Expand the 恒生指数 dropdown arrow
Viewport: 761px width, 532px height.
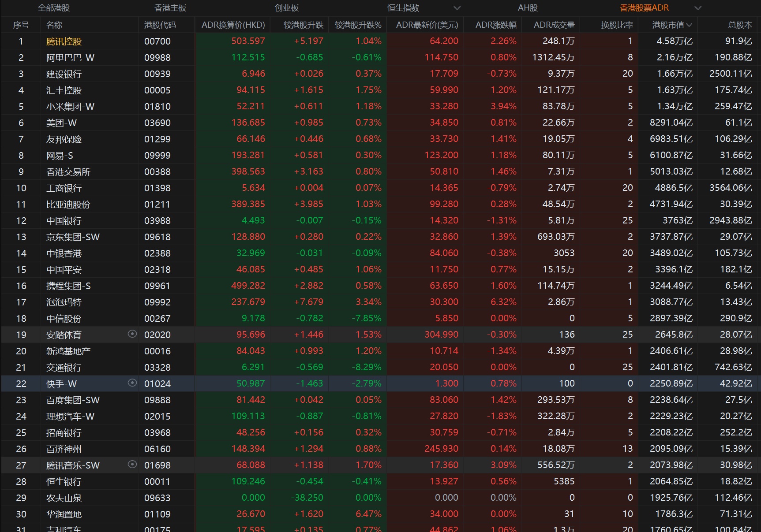(457, 8)
